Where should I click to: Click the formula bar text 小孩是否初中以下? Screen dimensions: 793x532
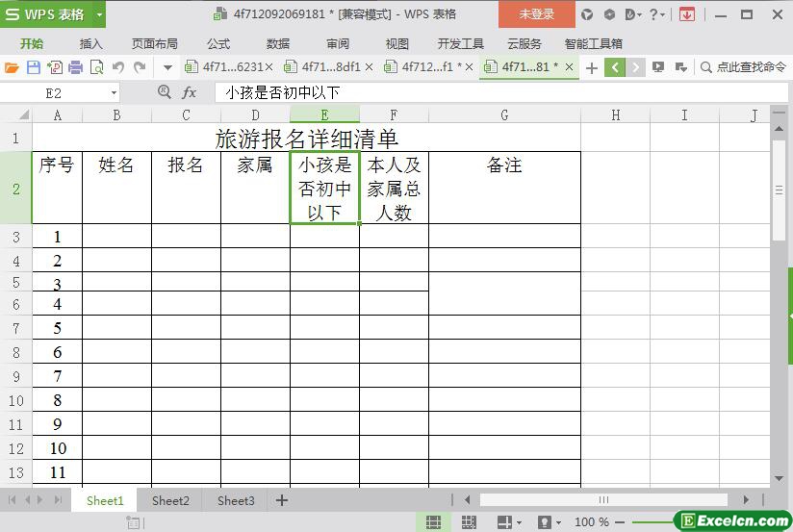click(283, 92)
